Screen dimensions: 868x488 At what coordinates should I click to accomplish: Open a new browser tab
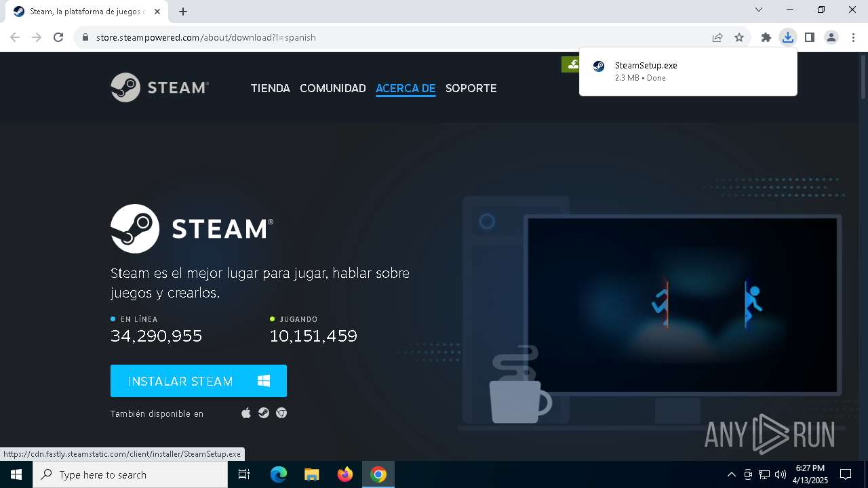(183, 12)
